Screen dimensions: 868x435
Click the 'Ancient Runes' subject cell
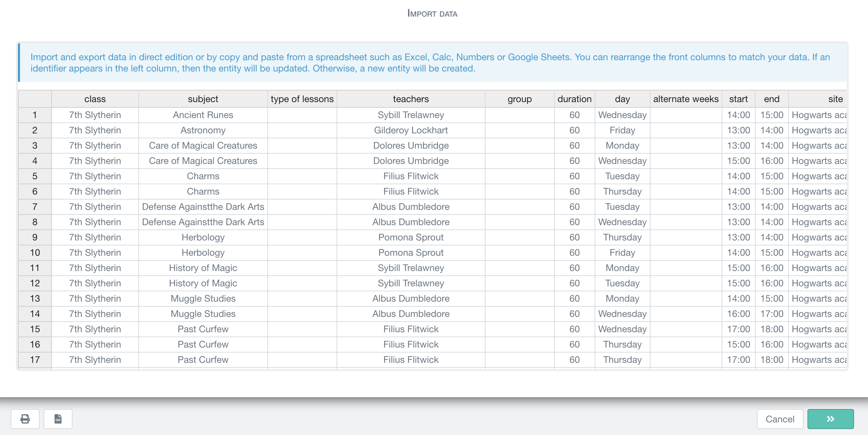pos(203,114)
